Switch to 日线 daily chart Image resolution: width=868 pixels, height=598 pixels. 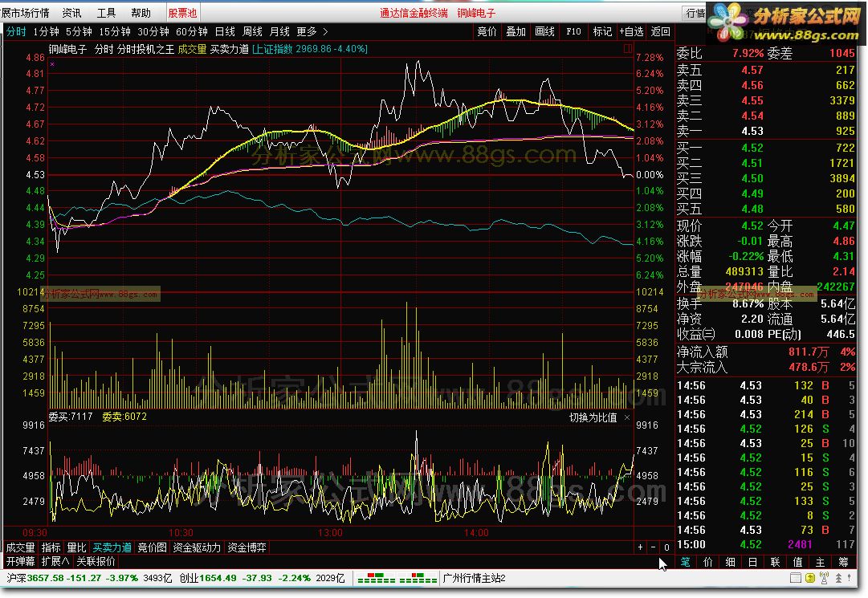coord(225,32)
